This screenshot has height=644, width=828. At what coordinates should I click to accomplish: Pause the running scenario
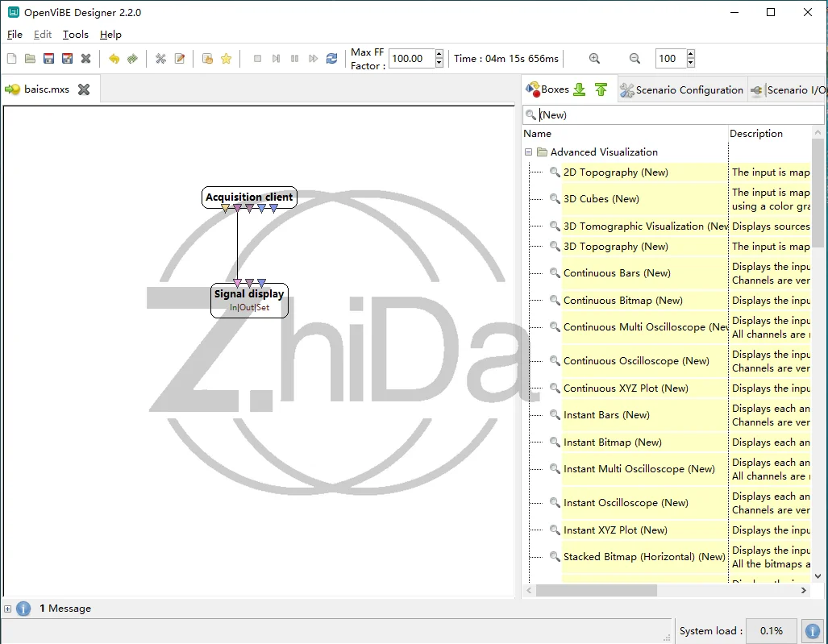click(294, 59)
